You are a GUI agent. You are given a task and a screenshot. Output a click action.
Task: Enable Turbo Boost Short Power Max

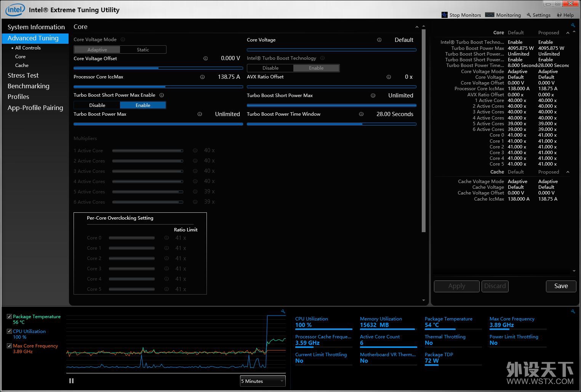pyautogui.click(x=143, y=105)
